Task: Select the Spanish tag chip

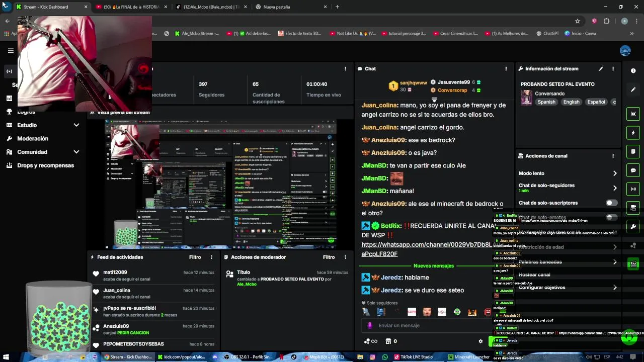Action: point(546,102)
